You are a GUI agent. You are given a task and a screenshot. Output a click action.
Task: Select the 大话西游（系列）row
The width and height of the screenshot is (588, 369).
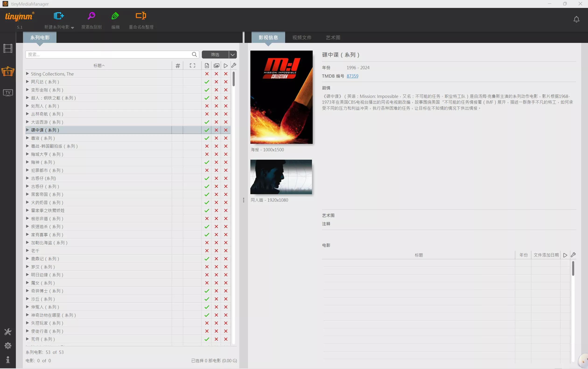click(128, 122)
